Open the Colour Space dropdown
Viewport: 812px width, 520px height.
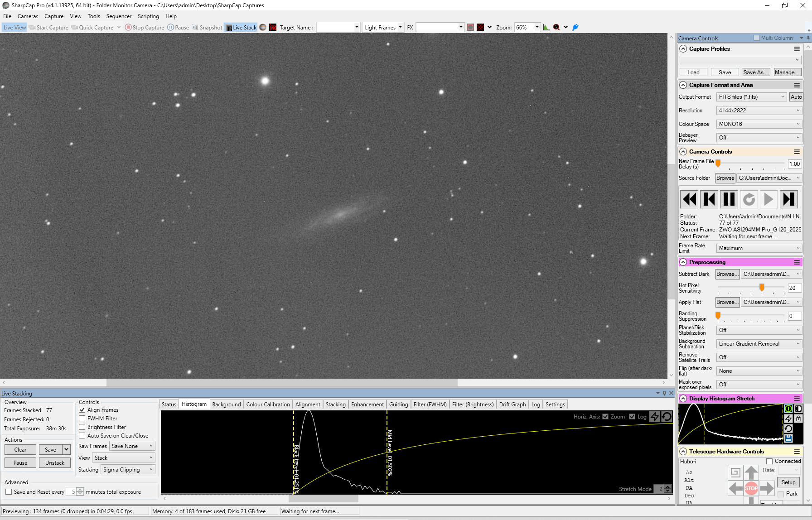click(759, 124)
